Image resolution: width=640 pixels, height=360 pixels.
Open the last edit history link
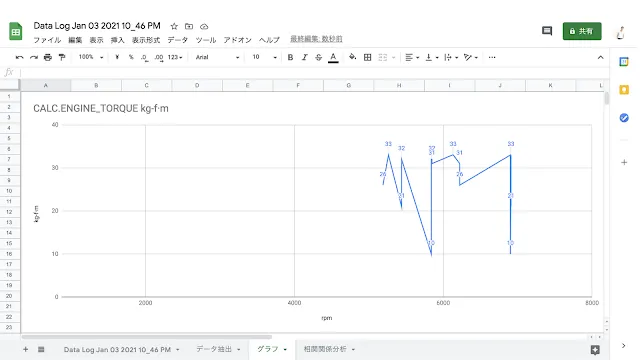tap(316, 39)
